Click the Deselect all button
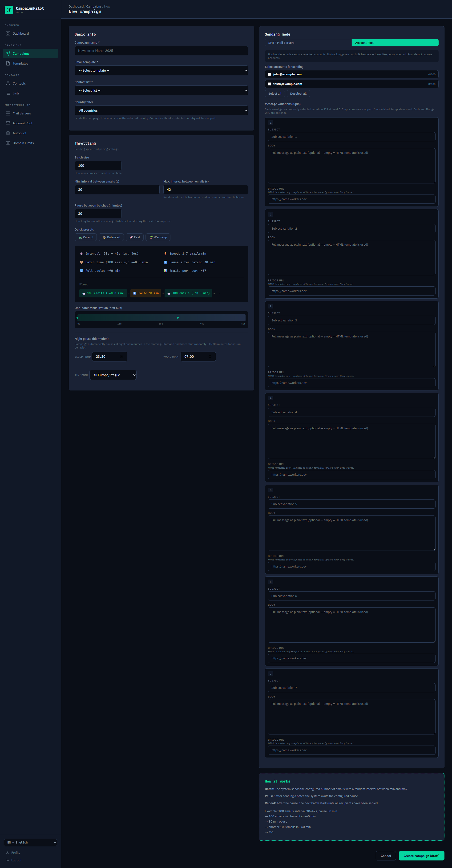This screenshot has height=868, width=452. [x=299, y=94]
